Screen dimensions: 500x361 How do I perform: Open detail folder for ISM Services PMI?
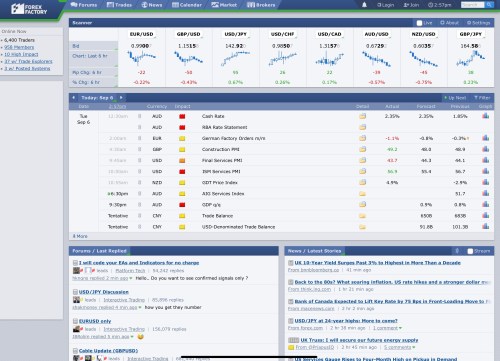tap(362, 171)
